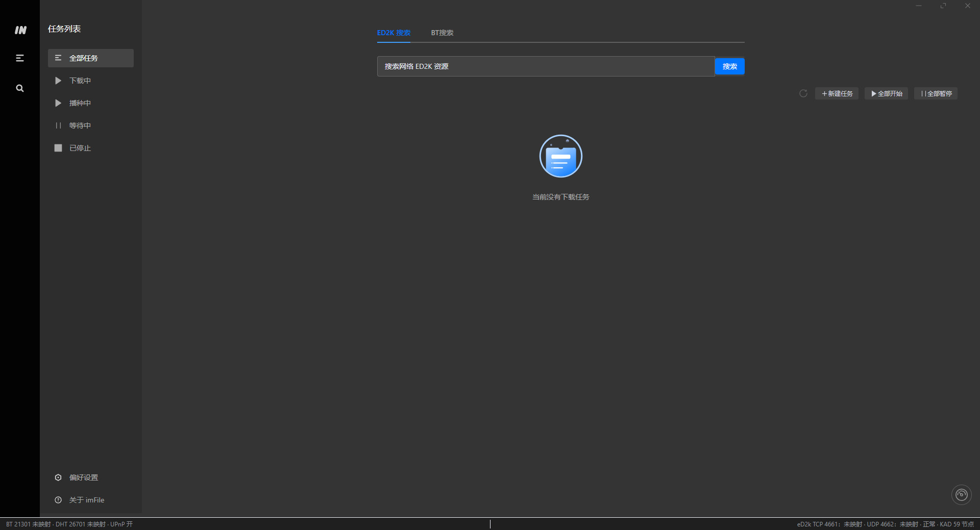Click the imFile IN logo icon
This screenshot has width=980, height=530.
click(x=20, y=30)
